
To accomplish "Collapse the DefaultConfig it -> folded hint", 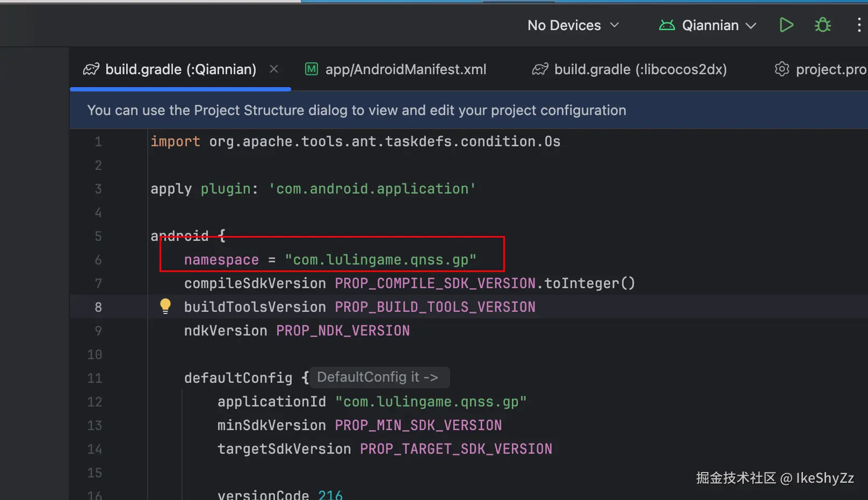I will [x=378, y=377].
